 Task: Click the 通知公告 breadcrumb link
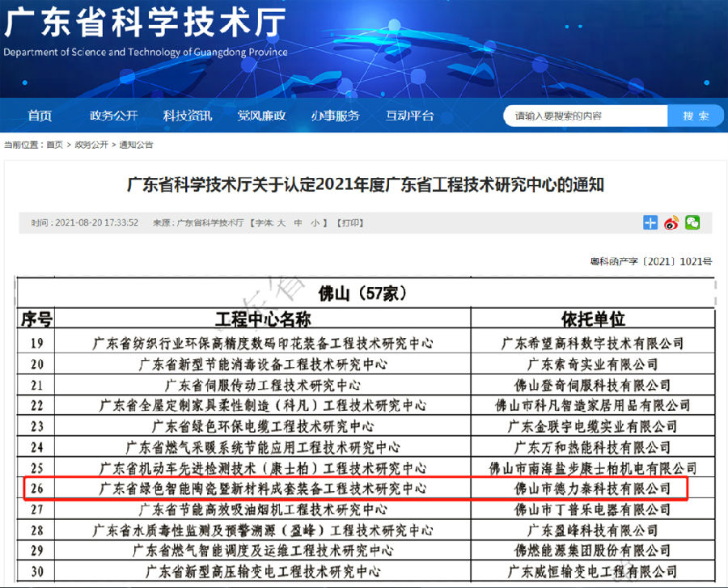[136, 145]
